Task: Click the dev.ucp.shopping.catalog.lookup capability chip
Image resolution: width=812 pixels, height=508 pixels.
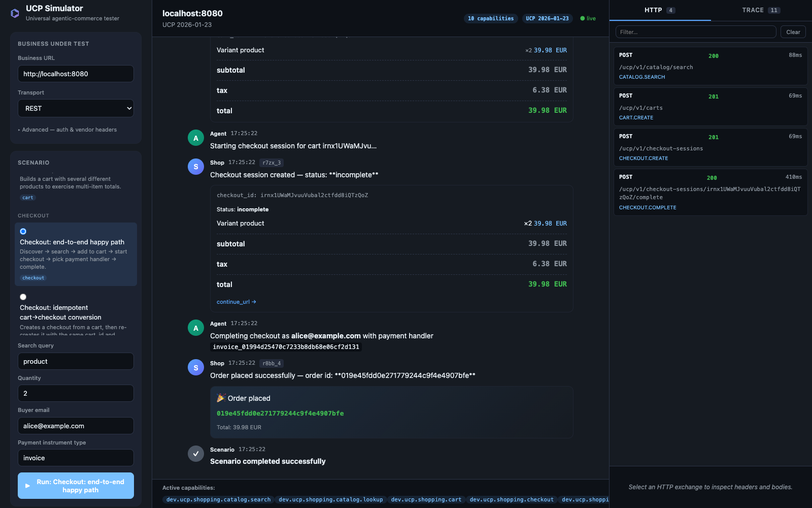Action: 331,500
